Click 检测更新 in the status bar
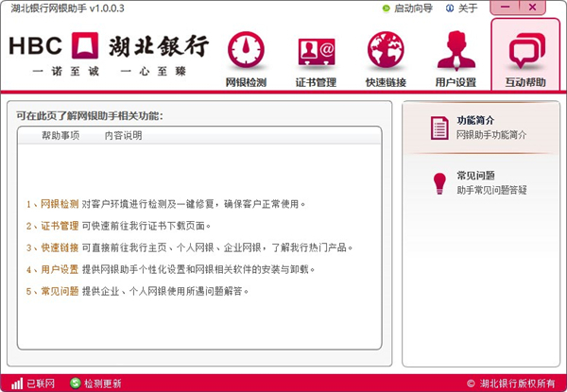 tap(103, 383)
